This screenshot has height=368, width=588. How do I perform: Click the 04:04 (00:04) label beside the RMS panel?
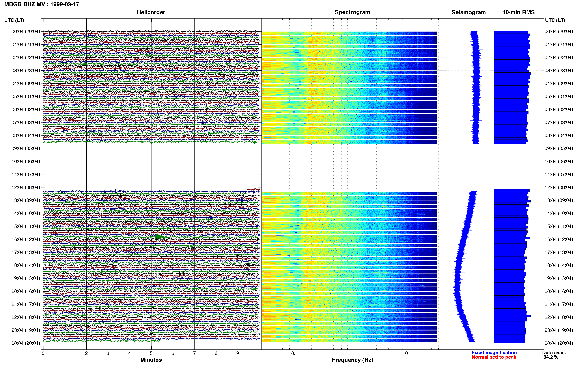pos(559,83)
